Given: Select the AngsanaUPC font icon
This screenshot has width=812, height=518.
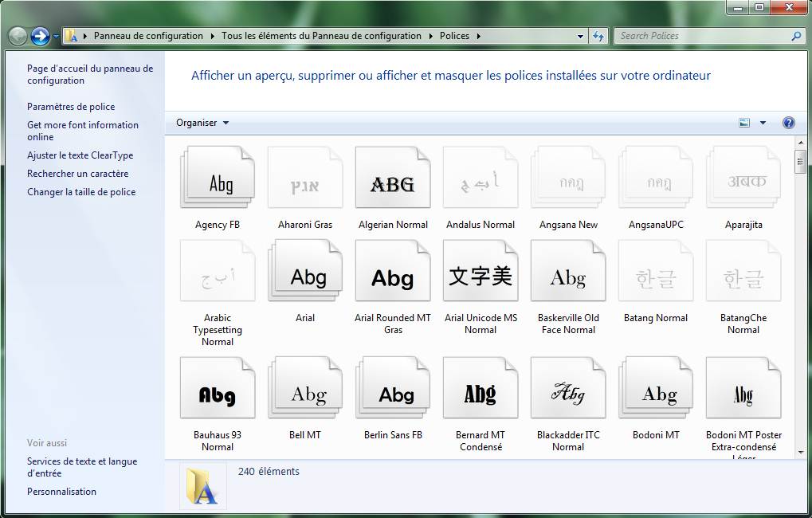Looking at the screenshot, I should coord(656,178).
